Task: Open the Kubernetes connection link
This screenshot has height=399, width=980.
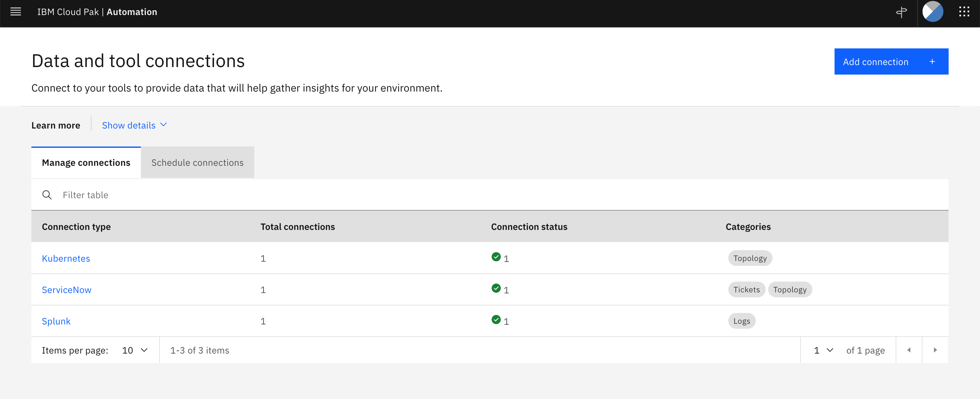Action: click(66, 258)
